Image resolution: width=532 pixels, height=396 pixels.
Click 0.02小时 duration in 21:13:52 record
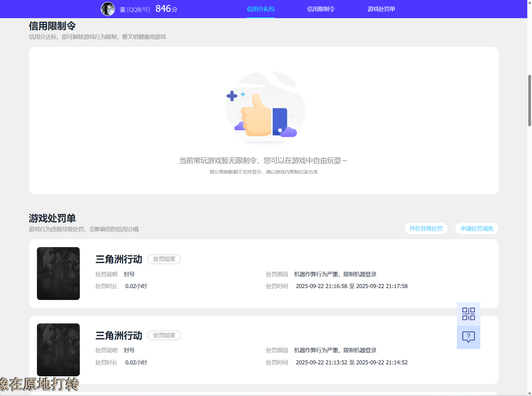point(136,363)
